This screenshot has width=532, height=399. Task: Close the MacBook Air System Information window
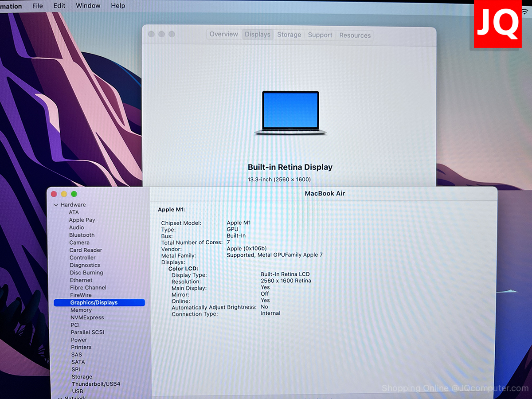click(x=54, y=194)
